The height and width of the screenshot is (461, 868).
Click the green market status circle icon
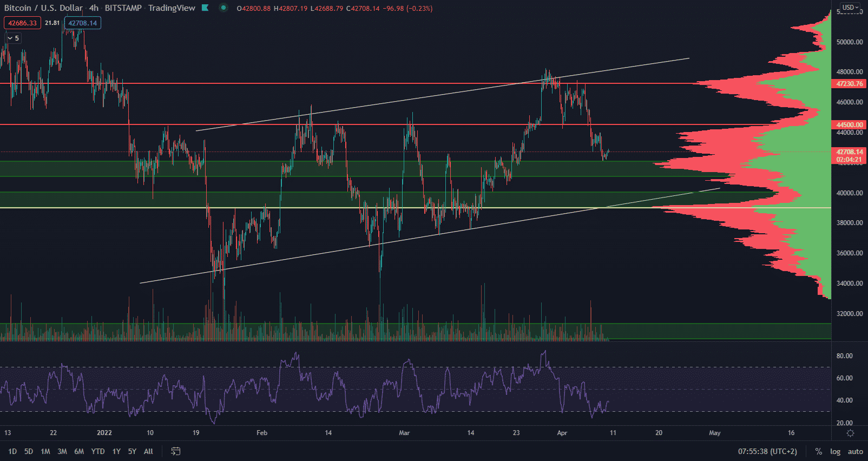pos(223,8)
